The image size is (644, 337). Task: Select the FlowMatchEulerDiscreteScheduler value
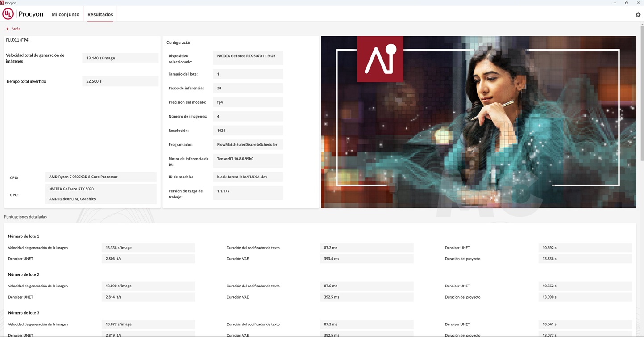(247, 144)
